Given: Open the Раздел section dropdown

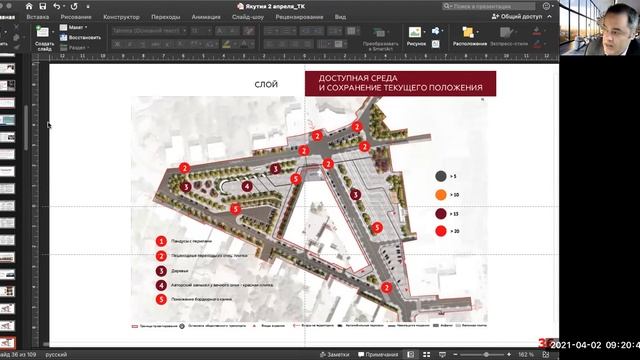Looking at the screenshot, I should click(x=74, y=48).
